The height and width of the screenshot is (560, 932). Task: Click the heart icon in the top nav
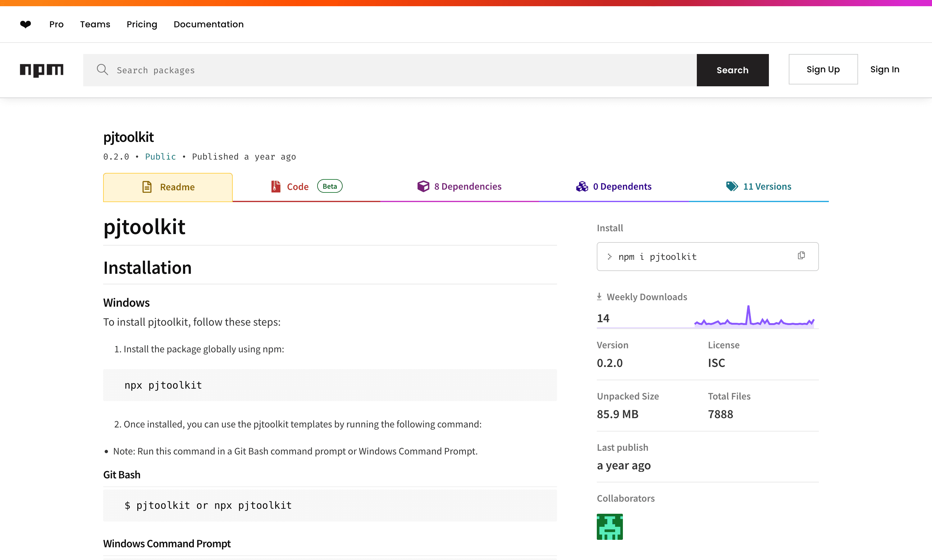(25, 24)
